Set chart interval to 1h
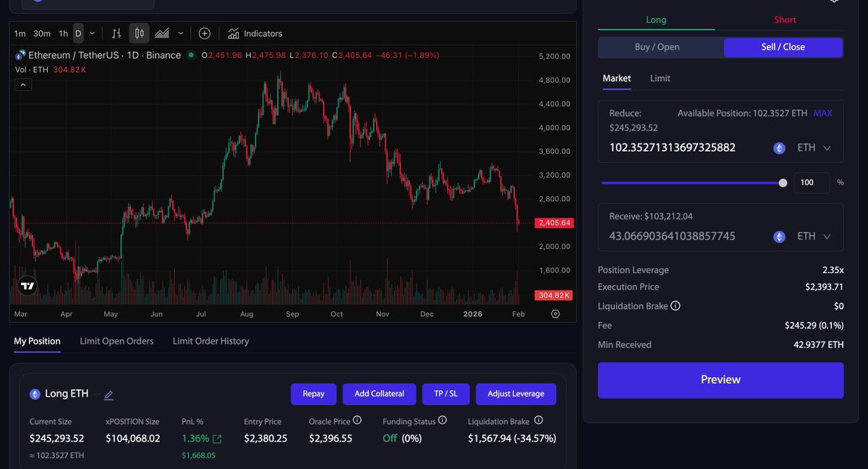The image size is (868, 469). (64, 33)
